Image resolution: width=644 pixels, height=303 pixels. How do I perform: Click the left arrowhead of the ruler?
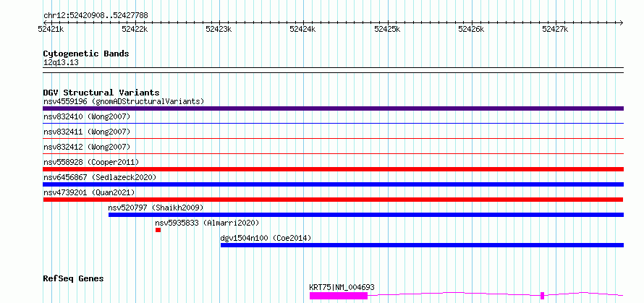(x=45, y=22)
